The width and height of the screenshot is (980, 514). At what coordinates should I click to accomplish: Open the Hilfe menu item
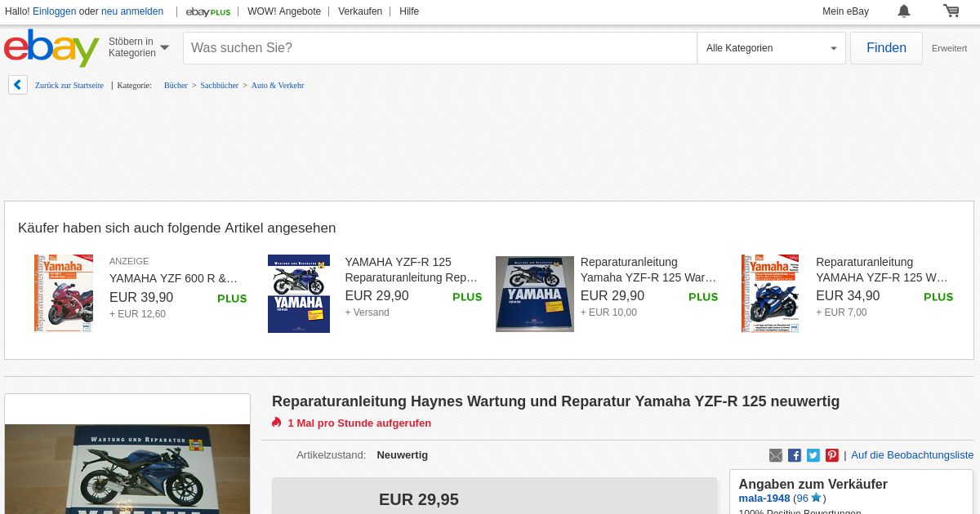point(409,11)
